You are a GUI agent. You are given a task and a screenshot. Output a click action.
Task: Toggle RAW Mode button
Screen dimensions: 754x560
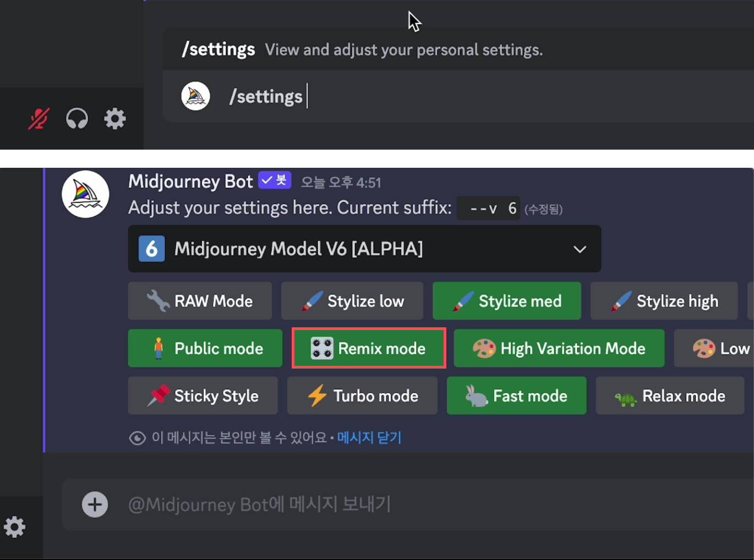tap(200, 301)
